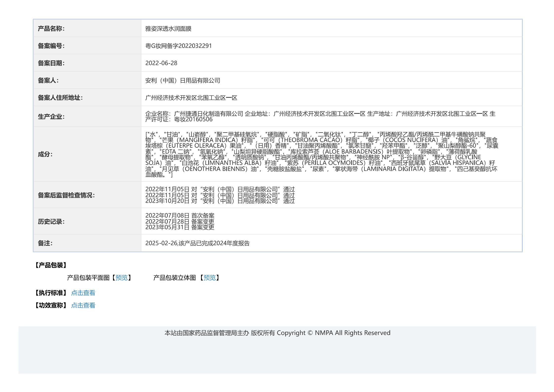Click the 2022年07月08日 首次备案 history entry
Screen dimensions: 554x392
180,216
